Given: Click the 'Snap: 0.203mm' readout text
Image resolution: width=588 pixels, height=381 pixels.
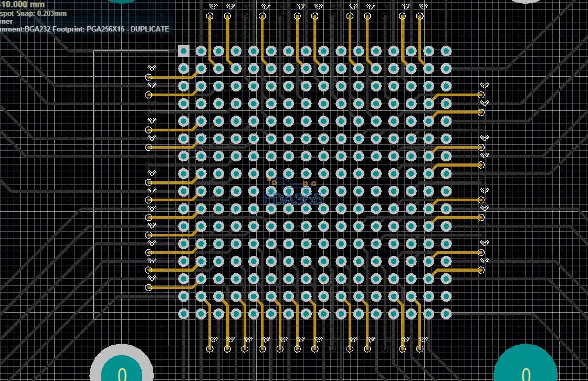Looking at the screenshot, I should click(x=41, y=13).
